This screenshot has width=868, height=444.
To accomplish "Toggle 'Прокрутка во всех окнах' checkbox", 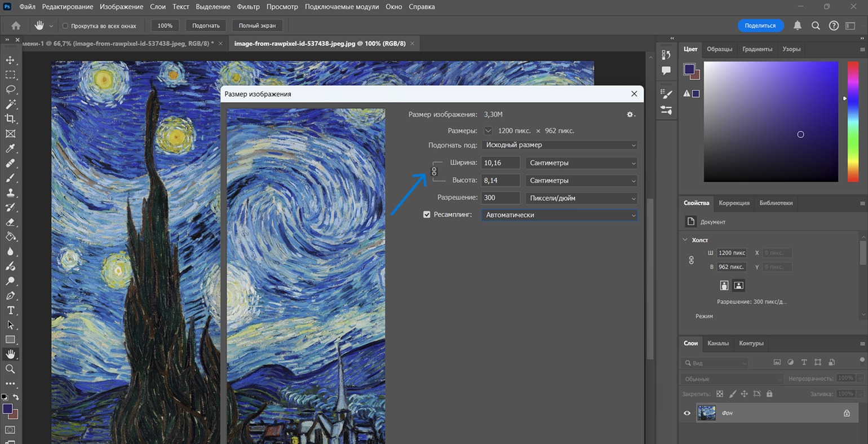I will (65, 26).
